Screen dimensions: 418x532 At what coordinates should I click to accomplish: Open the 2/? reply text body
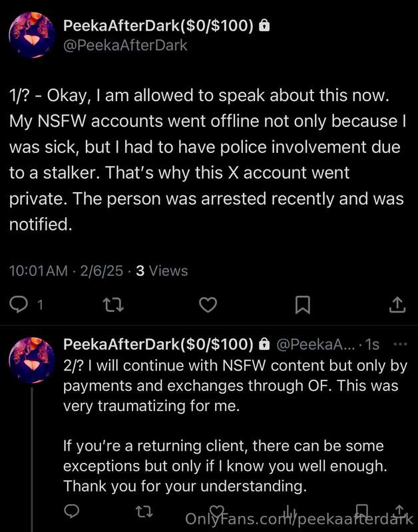[x=235, y=426]
